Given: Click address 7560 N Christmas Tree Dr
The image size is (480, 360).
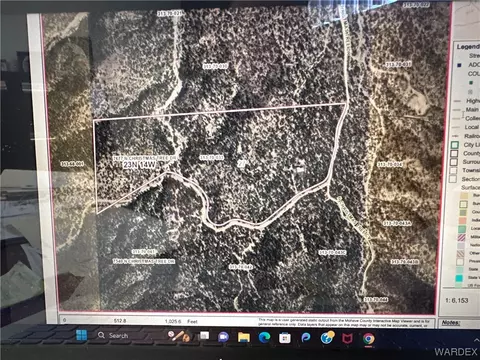Looking at the screenshot, I should pyautogui.click(x=144, y=262).
